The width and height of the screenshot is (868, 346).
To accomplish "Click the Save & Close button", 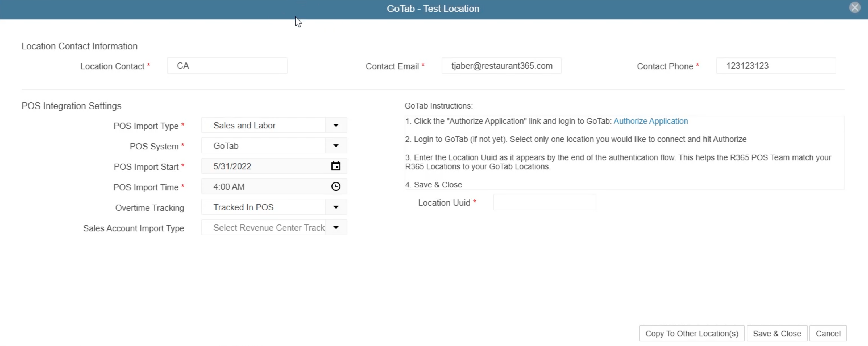I will [777, 334].
